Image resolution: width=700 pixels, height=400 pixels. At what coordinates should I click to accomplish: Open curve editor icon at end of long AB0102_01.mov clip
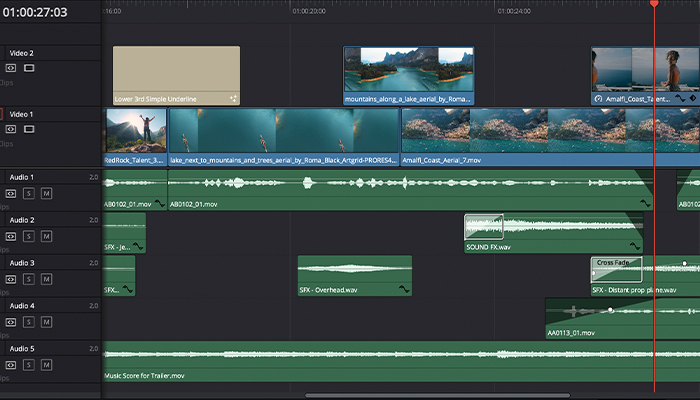click(645, 204)
